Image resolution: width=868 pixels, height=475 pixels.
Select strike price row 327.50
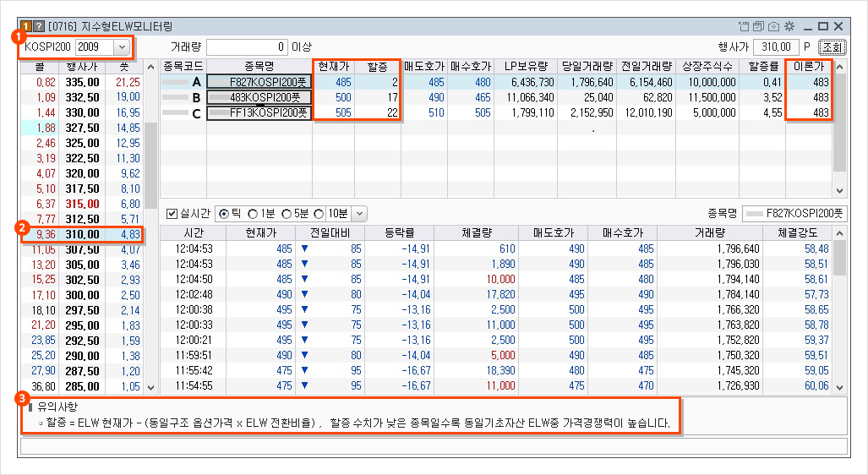(x=83, y=128)
